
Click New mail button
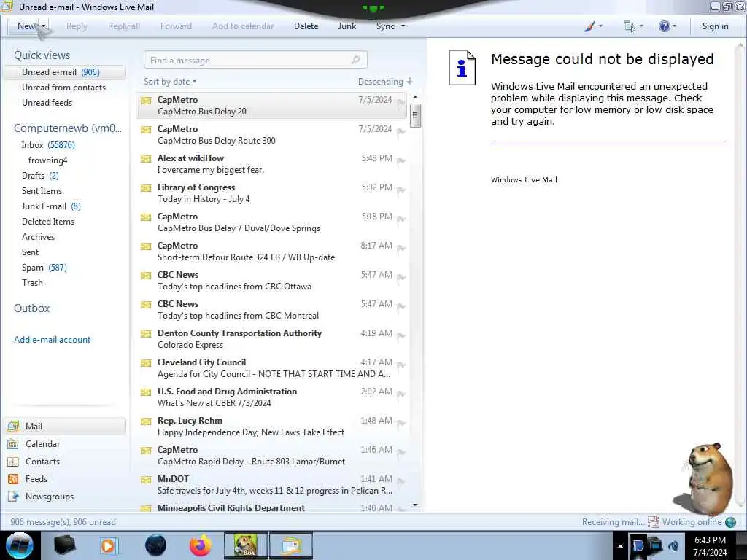coord(24,26)
